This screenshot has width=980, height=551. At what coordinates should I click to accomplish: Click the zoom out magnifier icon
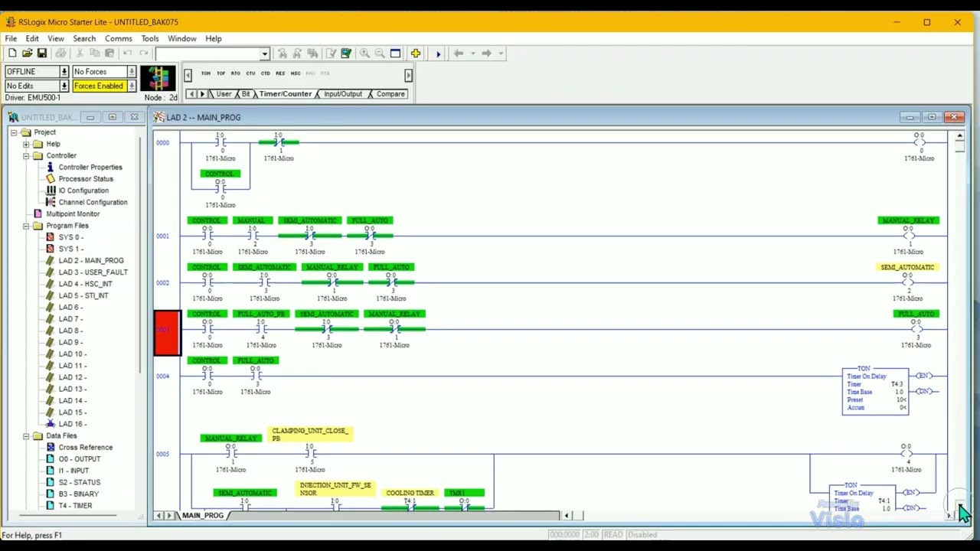[x=380, y=54]
